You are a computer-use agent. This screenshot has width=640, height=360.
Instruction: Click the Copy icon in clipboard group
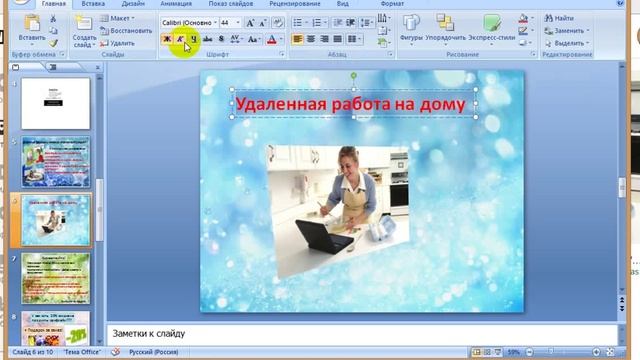[53, 31]
